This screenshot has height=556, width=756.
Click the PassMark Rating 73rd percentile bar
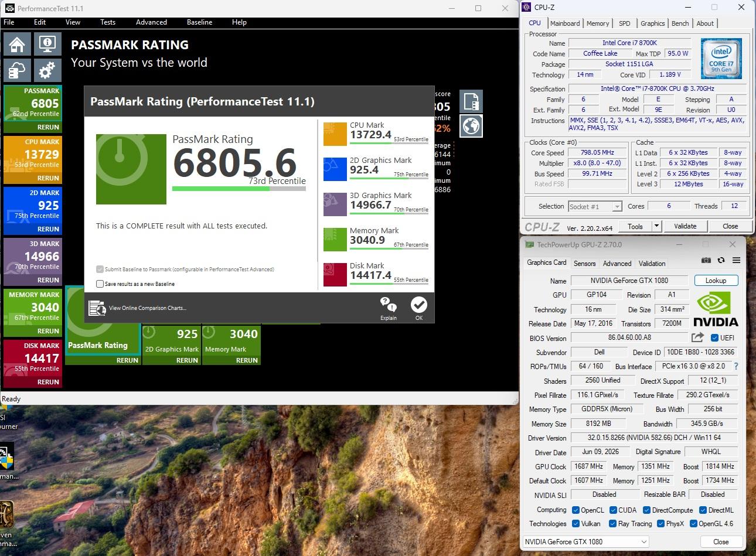tap(239, 189)
